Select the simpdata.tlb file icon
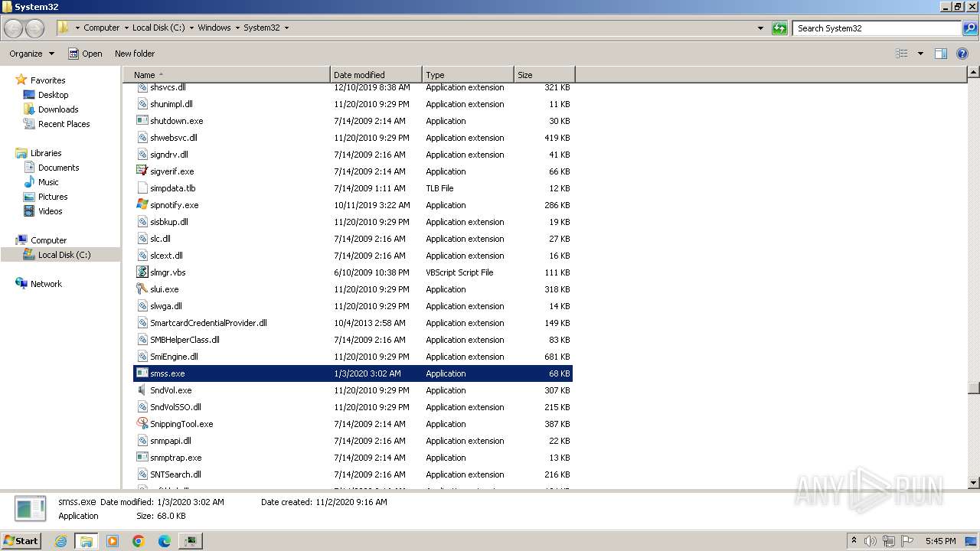 pos(142,188)
